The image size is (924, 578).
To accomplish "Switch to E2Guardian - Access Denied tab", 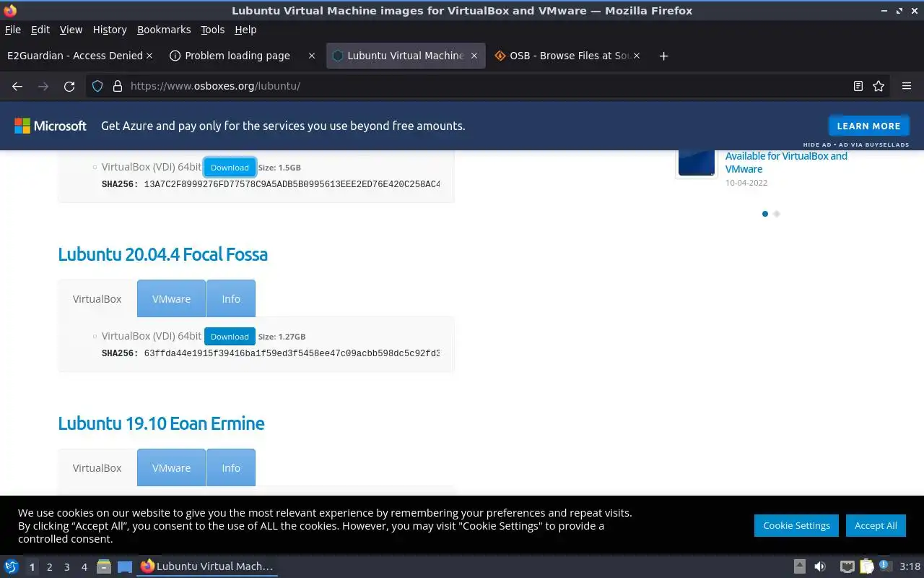I will (74, 56).
